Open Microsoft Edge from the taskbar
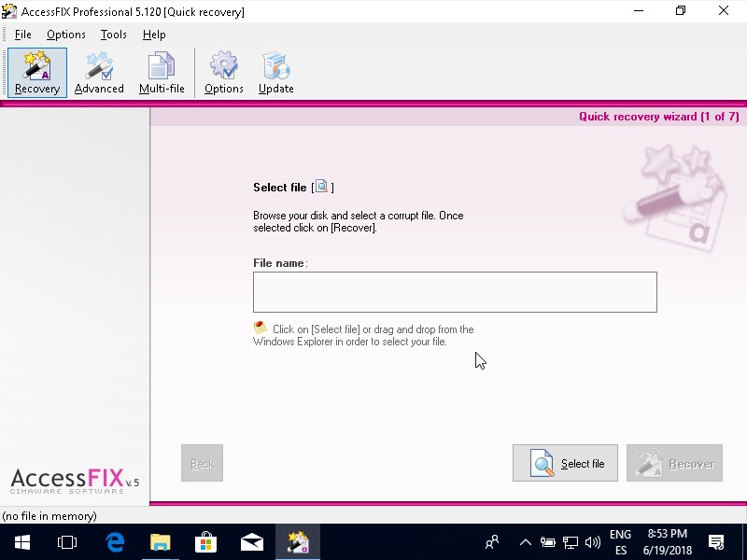Screen dimensions: 747x560 click(x=115, y=541)
